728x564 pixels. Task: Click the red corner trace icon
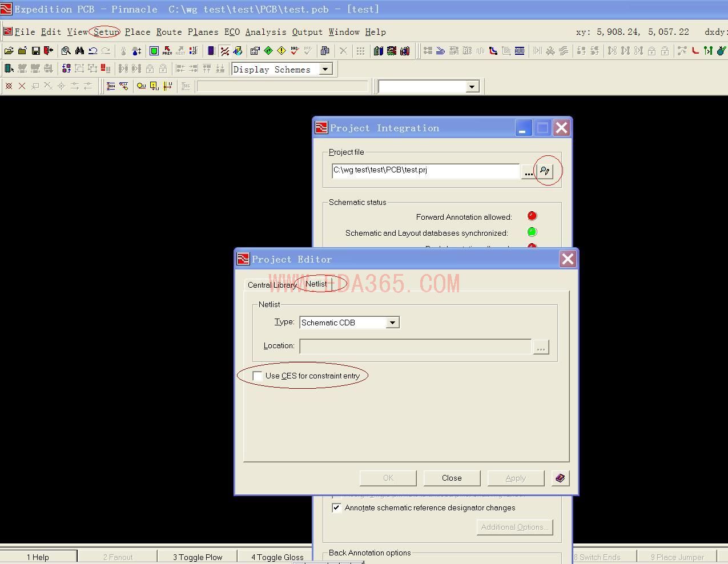pos(695,51)
